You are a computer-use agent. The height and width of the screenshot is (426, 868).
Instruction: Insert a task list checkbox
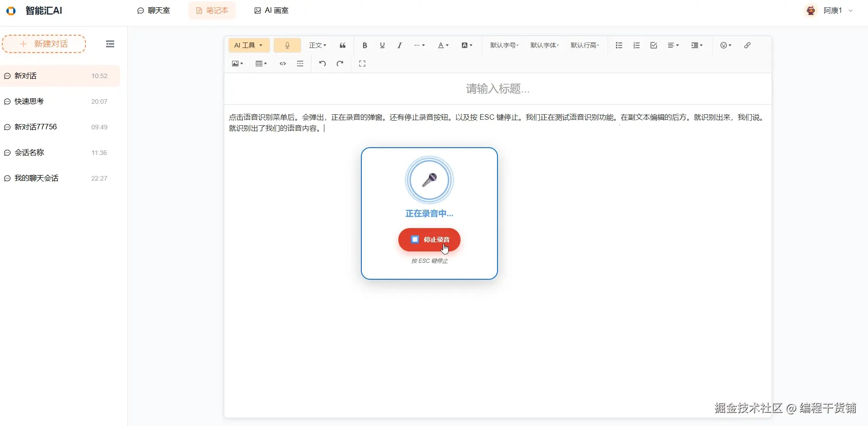pos(653,45)
